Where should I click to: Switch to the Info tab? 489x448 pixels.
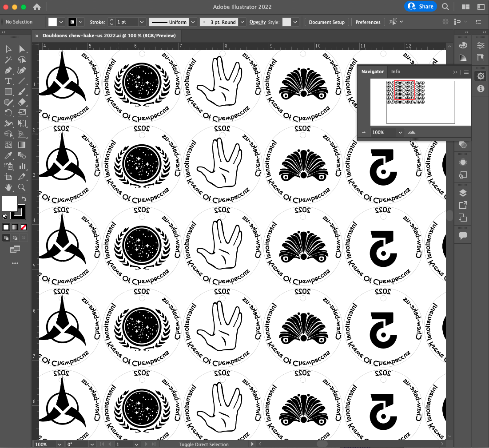[x=395, y=71]
